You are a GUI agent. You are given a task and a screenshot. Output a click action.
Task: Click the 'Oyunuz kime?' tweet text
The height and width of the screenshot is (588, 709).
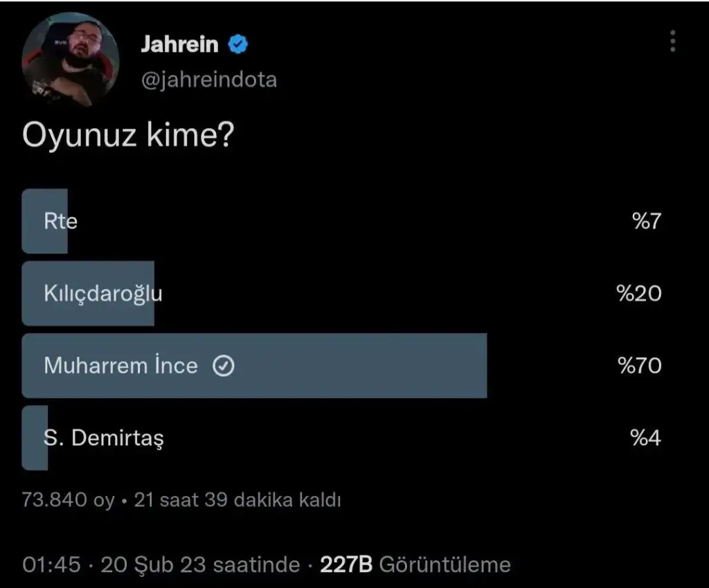[x=127, y=135]
